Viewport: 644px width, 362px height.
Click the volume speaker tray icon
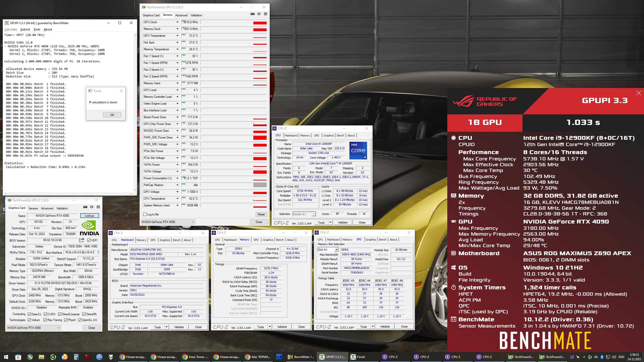pyautogui.click(x=614, y=357)
